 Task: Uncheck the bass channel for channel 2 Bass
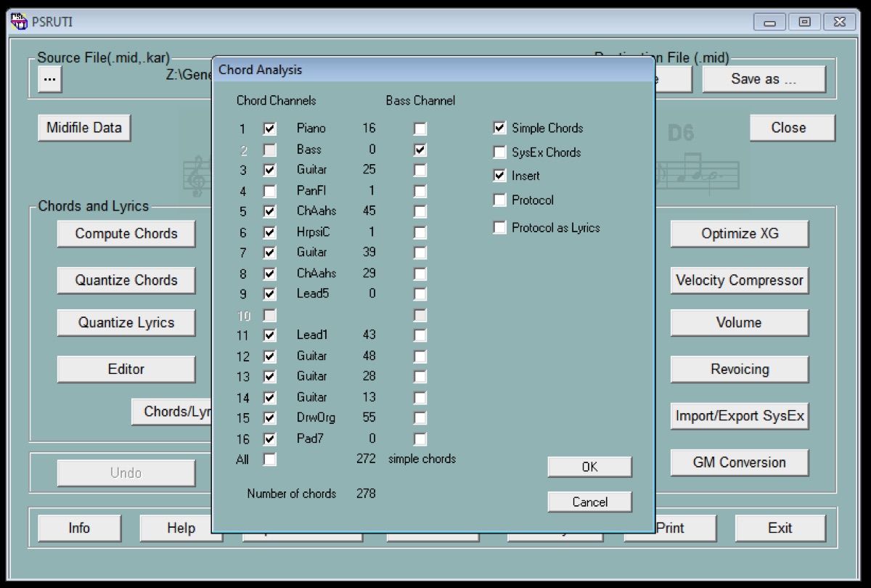point(420,150)
